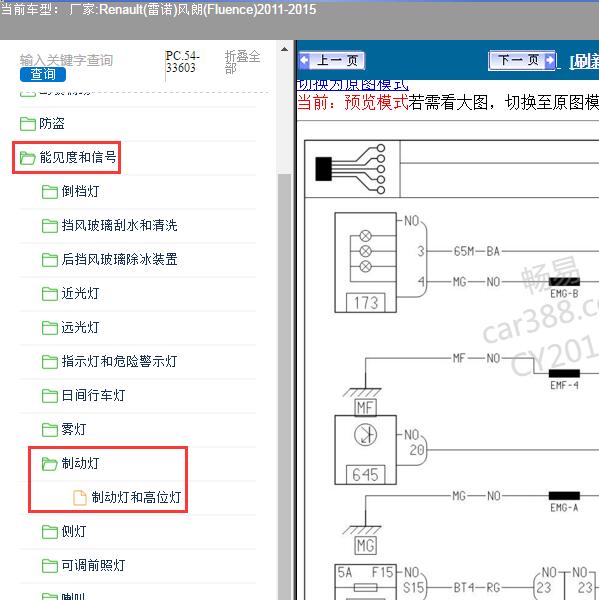Open the 挡风玻璃刮水和清洗 folder

[119, 225]
